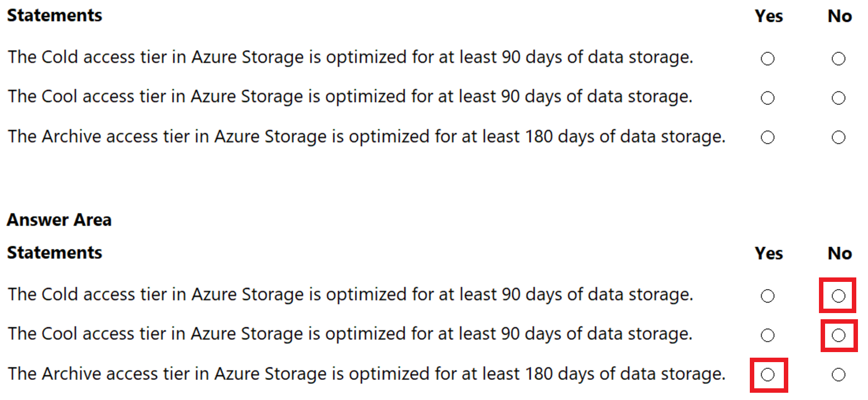Mark Cold tier as Yes in Answer Area
The image size is (868, 400).
[x=768, y=295]
